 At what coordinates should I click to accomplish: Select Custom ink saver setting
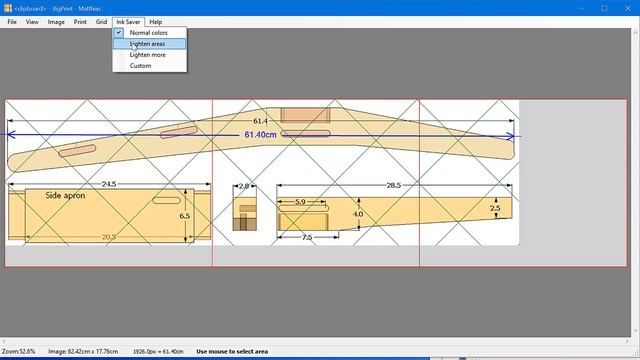149,66
